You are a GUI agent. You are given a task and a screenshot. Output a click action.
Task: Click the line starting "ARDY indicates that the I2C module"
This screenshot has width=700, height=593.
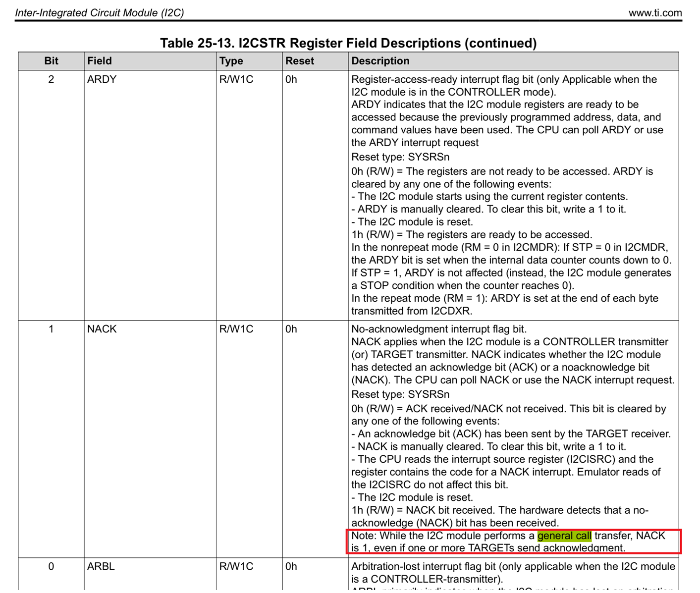click(x=495, y=105)
